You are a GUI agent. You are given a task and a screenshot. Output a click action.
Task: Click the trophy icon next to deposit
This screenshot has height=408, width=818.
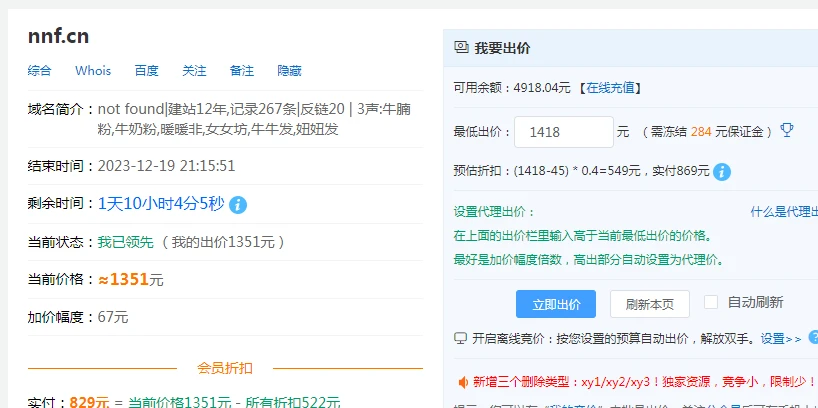(787, 131)
